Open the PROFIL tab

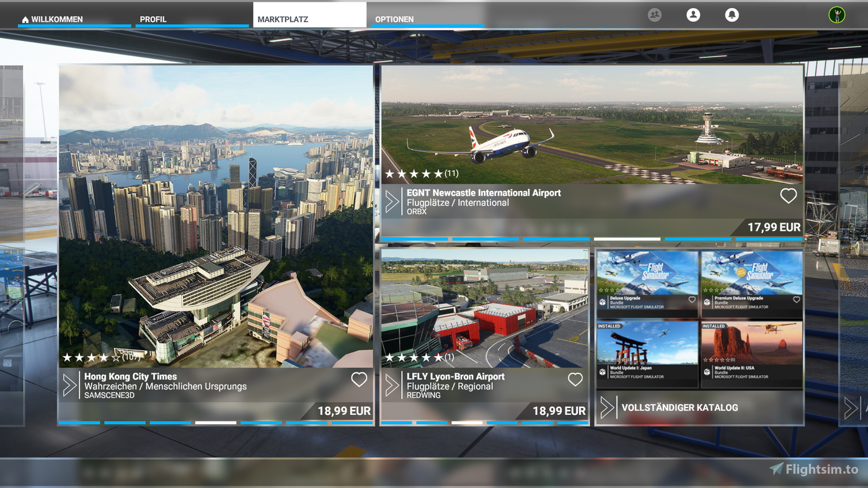click(x=154, y=19)
